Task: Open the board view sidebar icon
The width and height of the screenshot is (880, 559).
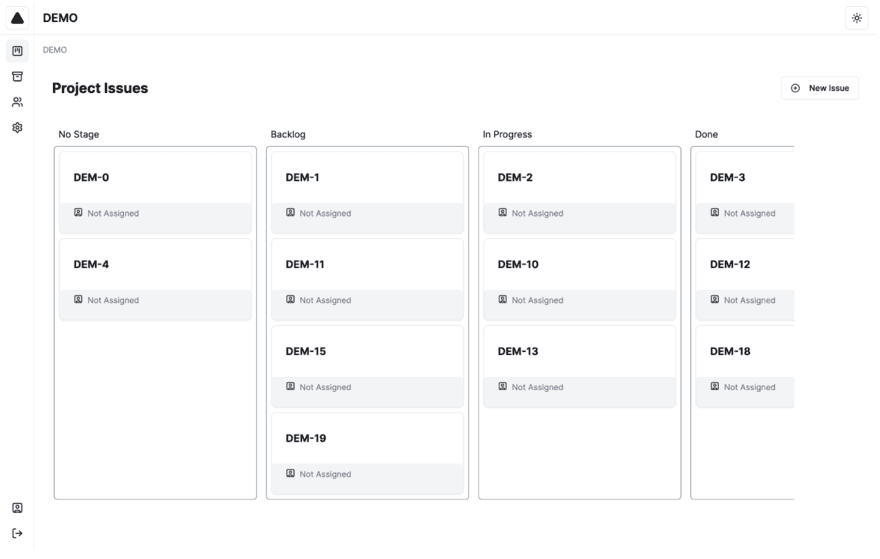Action: tap(17, 51)
